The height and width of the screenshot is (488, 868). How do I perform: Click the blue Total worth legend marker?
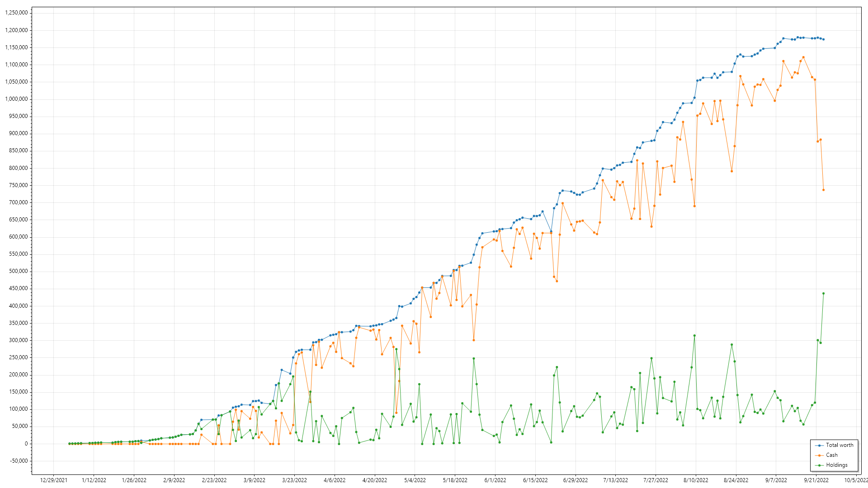pyautogui.click(x=819, y=445)
